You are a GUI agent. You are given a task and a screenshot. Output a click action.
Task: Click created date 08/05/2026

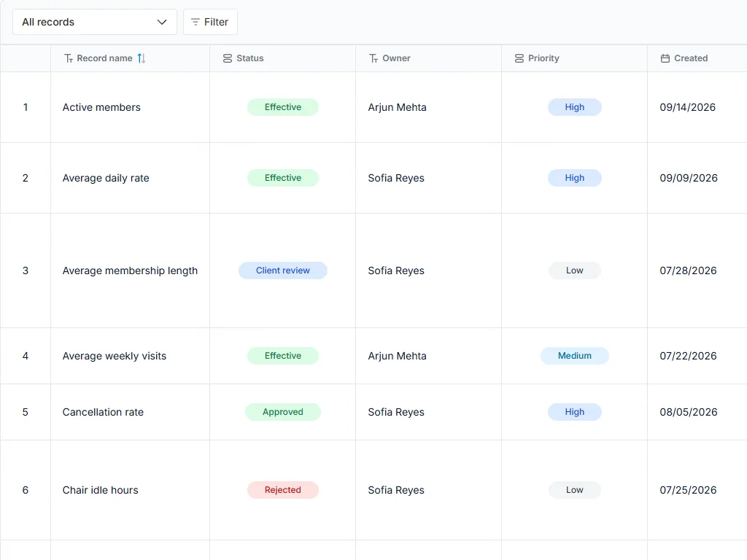click(x=689, y=412)
